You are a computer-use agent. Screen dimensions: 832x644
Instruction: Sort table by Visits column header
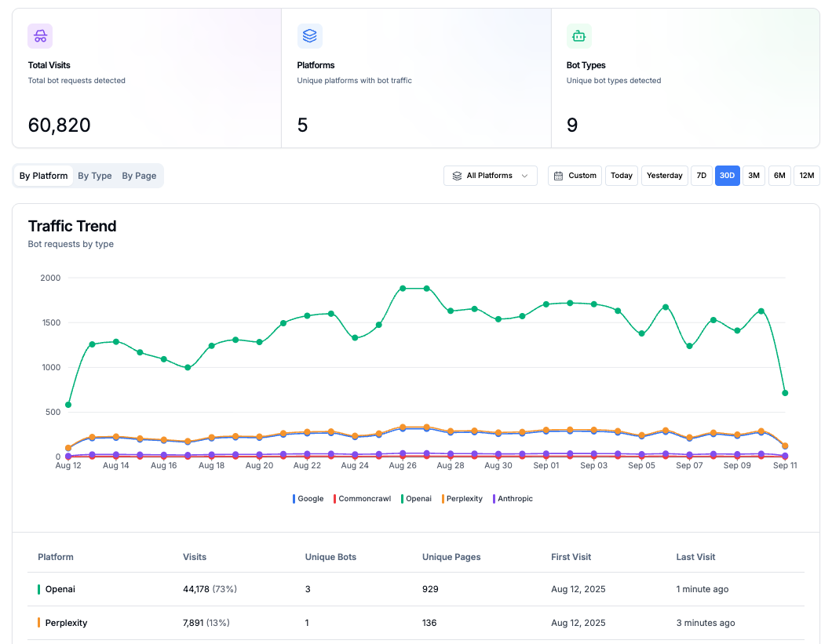coord(195,557)
